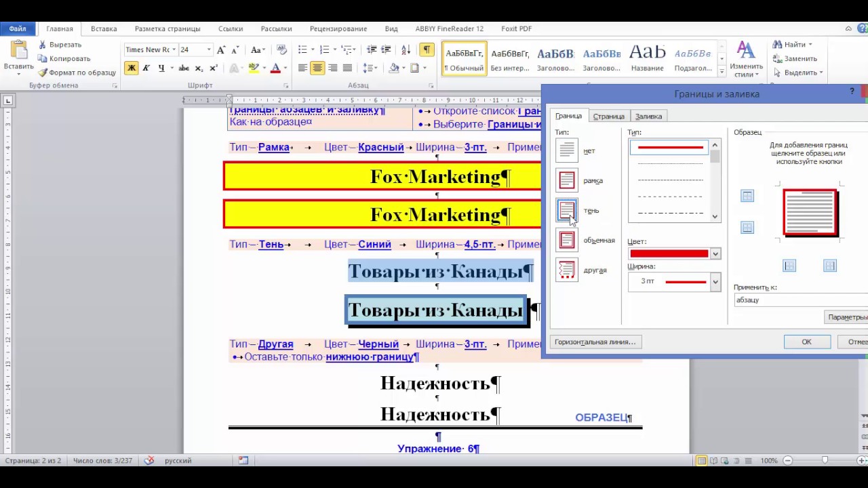This screenshot has width=868, height=488.
Task: Click Горизонтальная линия button
Action: pos(595,342)
